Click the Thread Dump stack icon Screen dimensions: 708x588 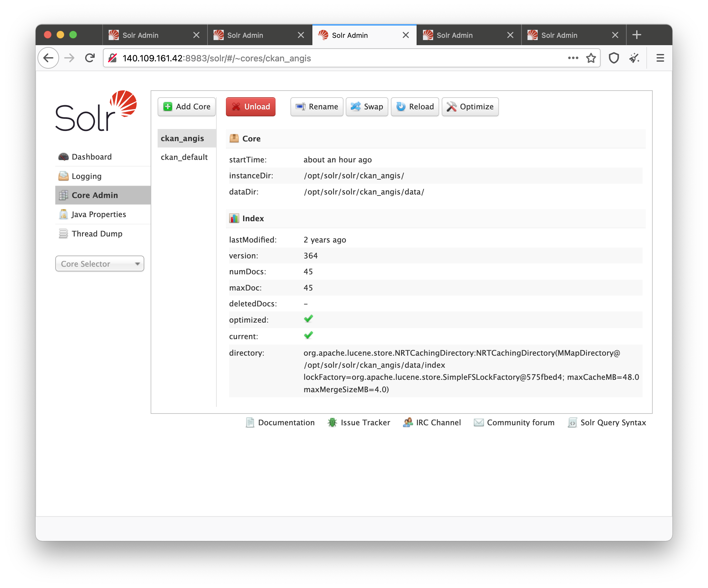(63, 234)
